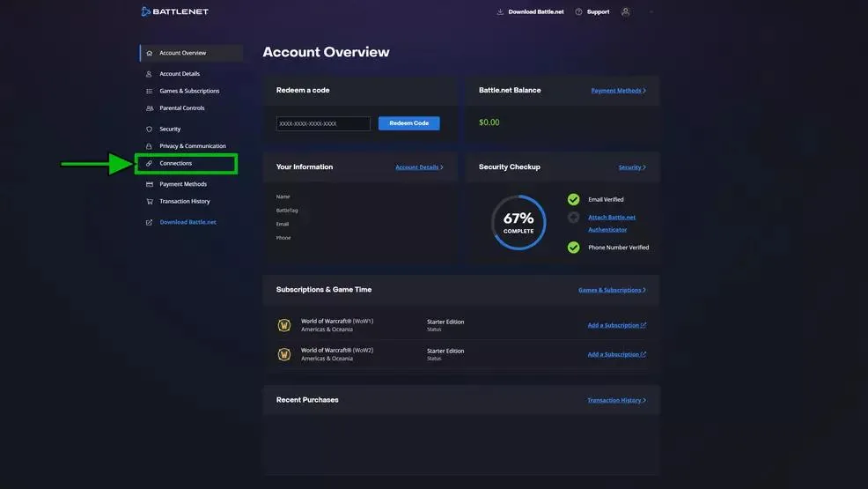
Task: Click the Phone Number Verified green checkmark
Action: tap(573, 248)
